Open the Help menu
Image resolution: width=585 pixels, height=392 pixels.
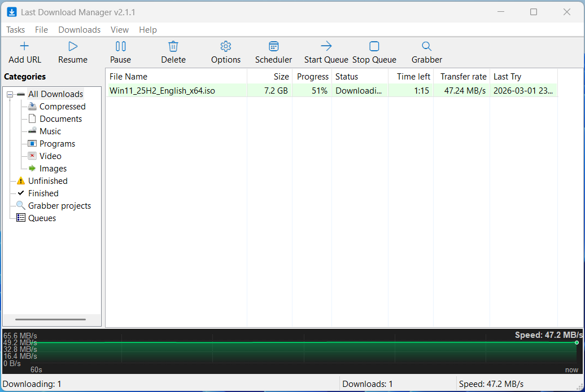[148, 30]
